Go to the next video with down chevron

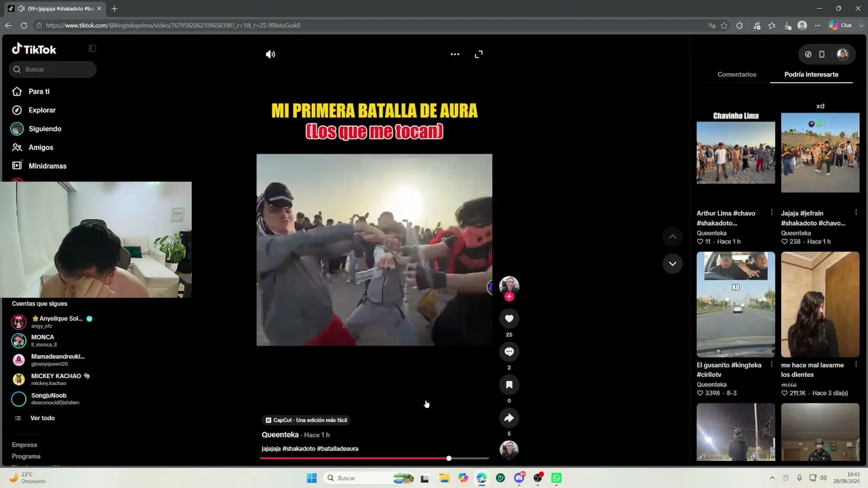pyautogui.click(x=672, y=264)
